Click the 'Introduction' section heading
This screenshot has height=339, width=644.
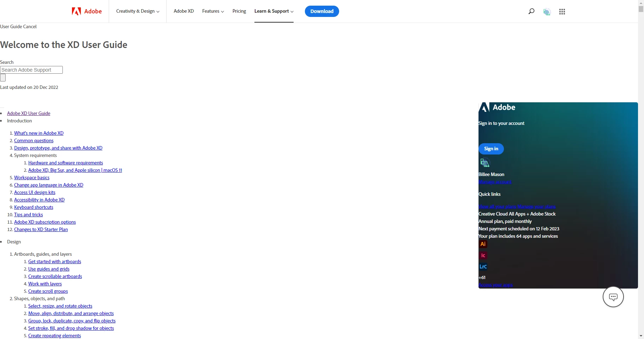[19, 121]
